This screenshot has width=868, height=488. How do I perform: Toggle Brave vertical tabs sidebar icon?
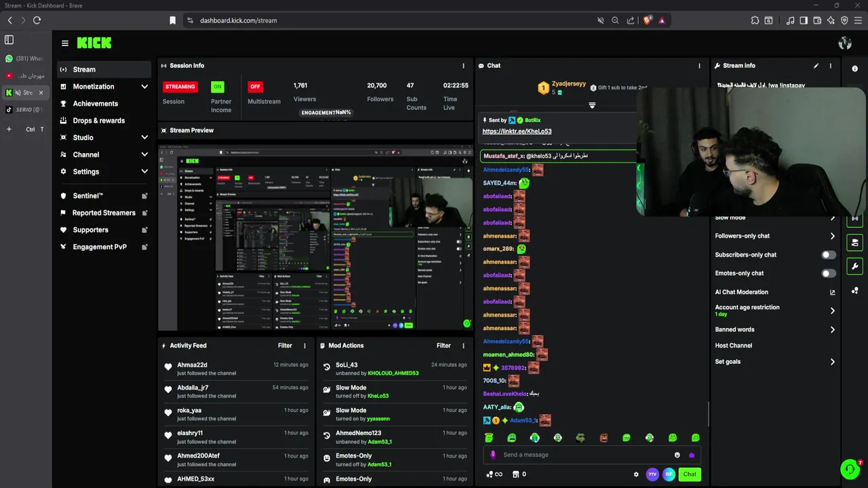coord(9,40)
